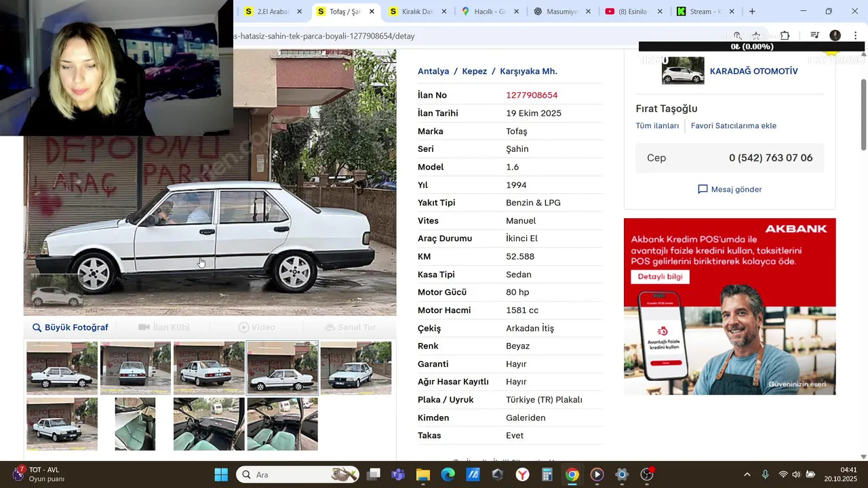Select first-row thumbnail one, car side view

point(62,368)
